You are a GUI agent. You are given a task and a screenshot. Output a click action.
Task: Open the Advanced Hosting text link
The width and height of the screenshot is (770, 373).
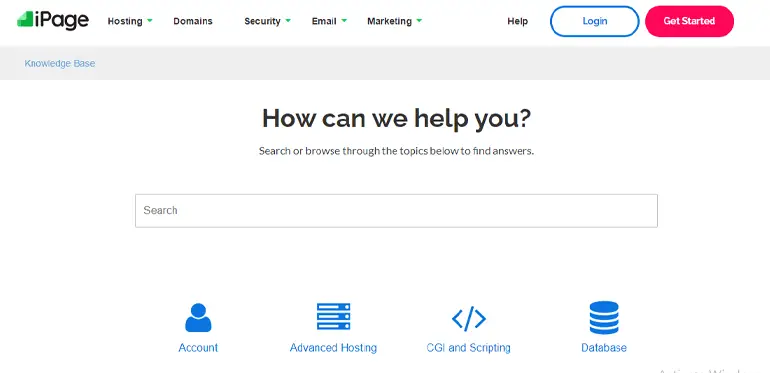point(333,347)
